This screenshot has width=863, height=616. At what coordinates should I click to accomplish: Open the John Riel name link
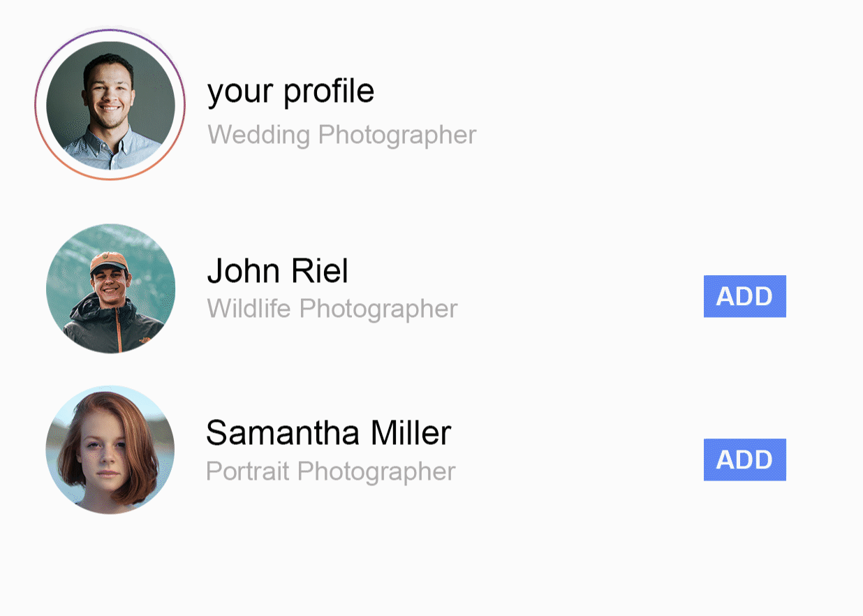tap(278, 271)
